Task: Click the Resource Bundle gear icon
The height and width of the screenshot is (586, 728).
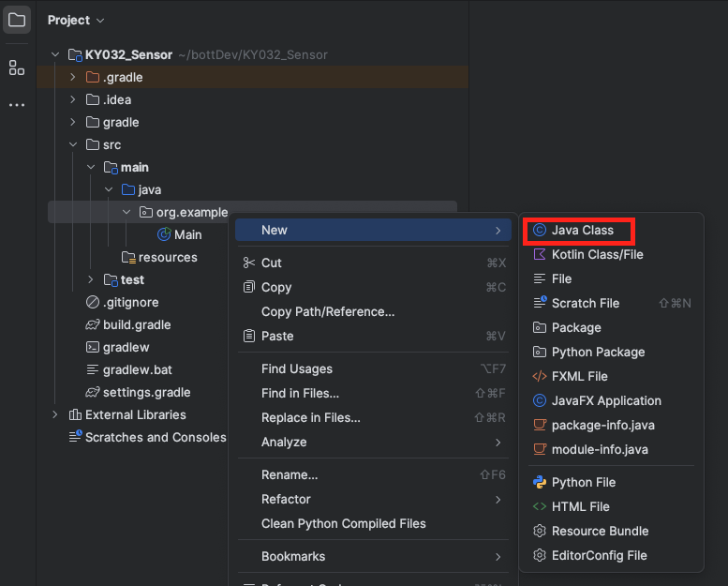Action: pos(540,531)
